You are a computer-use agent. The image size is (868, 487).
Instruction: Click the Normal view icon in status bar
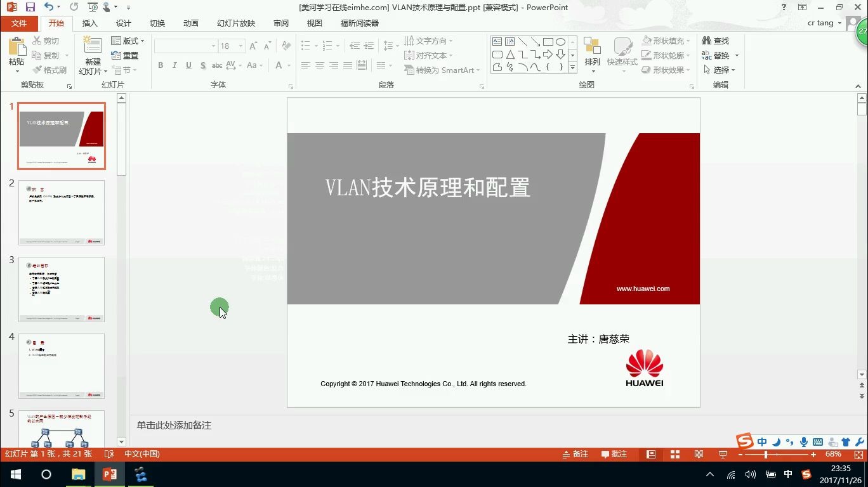[x=651, y=454]
